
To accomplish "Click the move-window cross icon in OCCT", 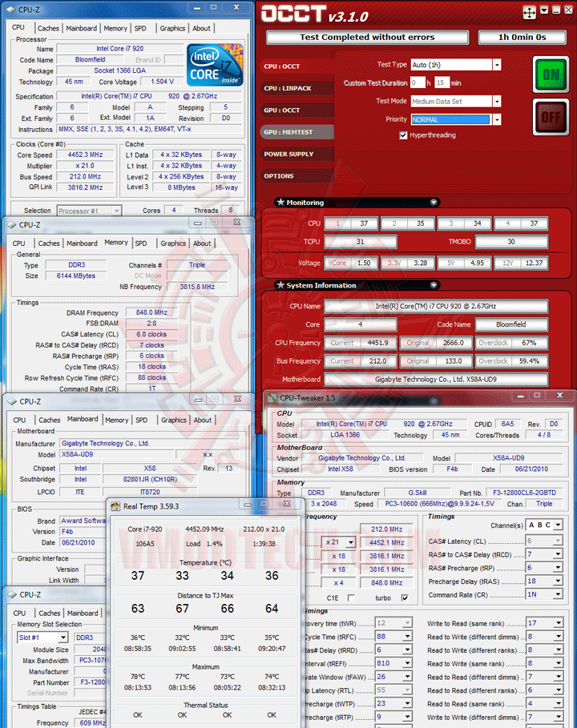I will pos(529,13).
